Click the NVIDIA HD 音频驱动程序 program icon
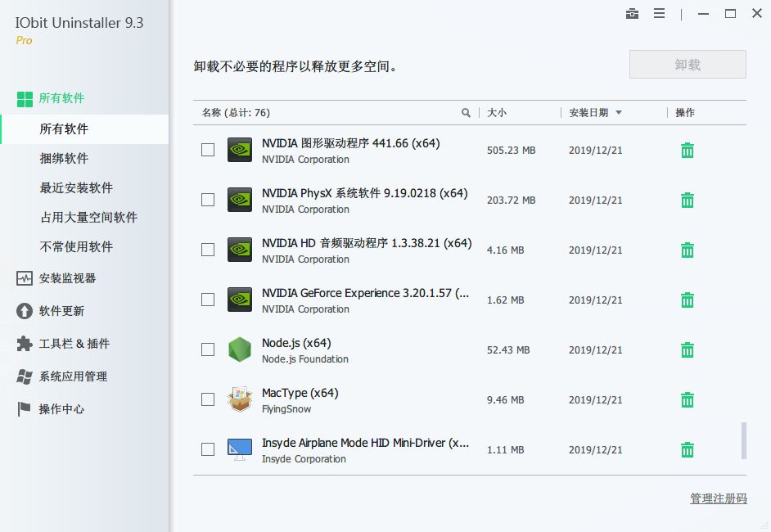The image size is (771, 532). click(240, 250)
